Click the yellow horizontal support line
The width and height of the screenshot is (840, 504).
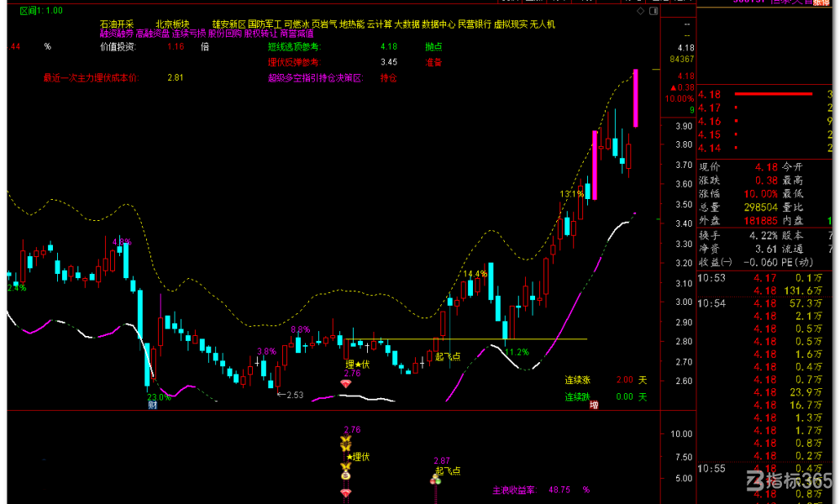click(x=466, y=339)
